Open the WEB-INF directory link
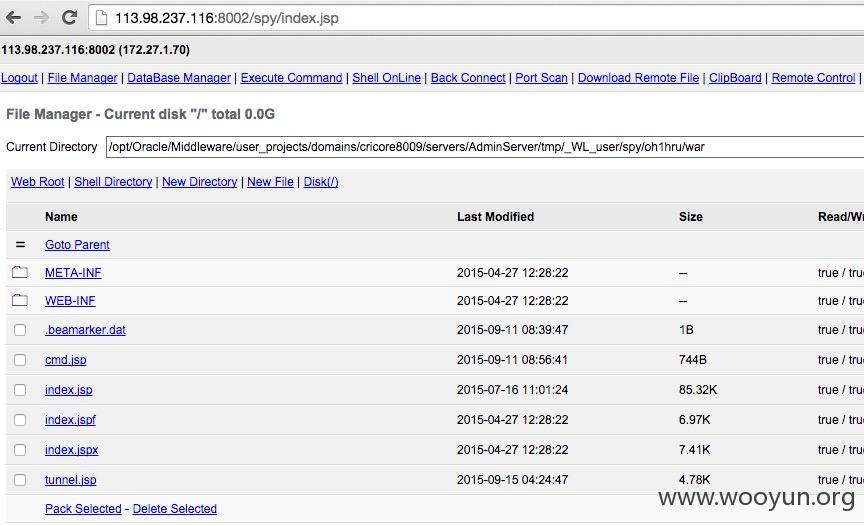Screen dimensions: 864x526 70,301
